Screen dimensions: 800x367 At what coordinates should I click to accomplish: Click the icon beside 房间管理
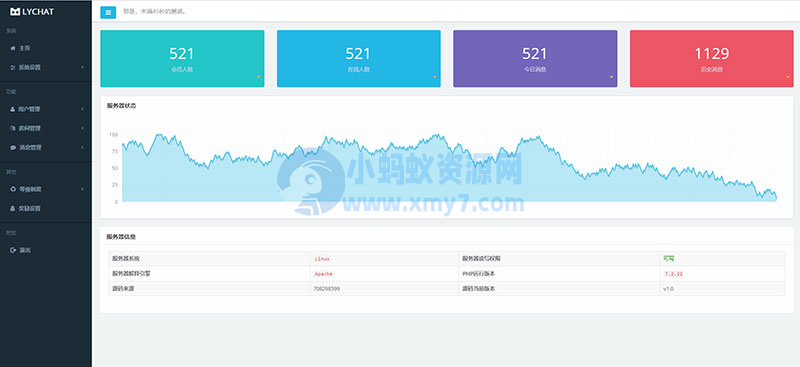pyautogui.click(x=13, y=128)
